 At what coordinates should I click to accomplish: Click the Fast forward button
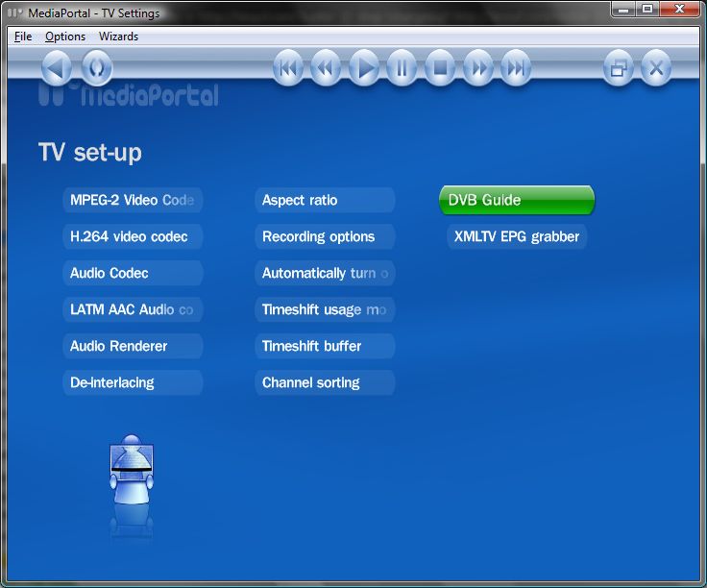(478, 68)
